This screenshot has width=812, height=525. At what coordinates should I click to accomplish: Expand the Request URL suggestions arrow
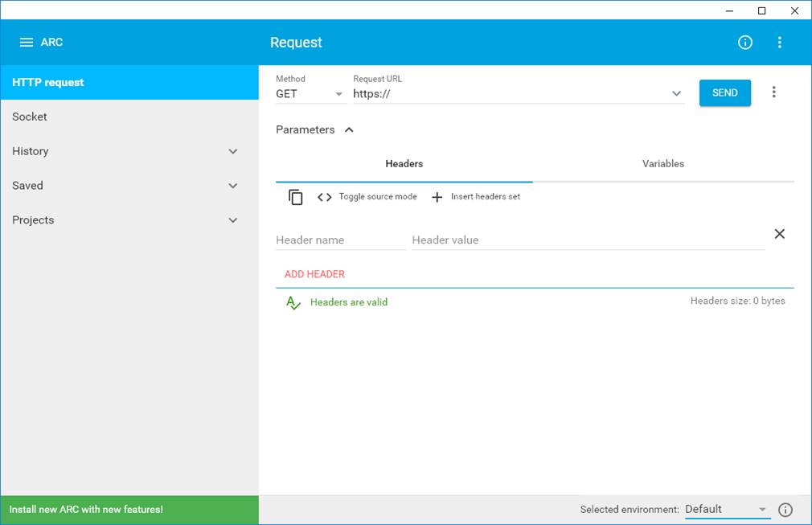click(x=676, y=94)
